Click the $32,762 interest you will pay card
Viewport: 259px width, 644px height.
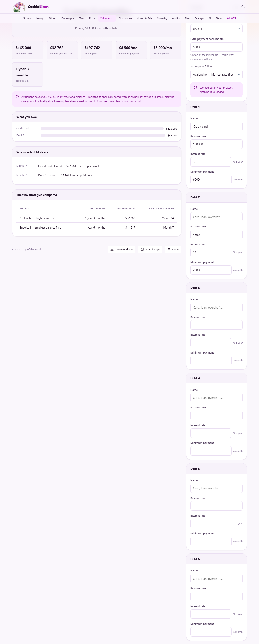click(x=62, y=50)
